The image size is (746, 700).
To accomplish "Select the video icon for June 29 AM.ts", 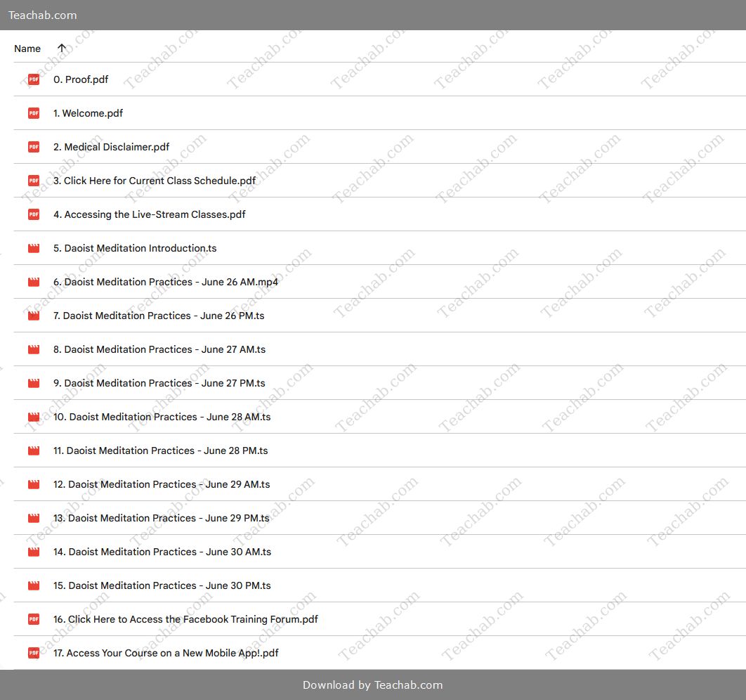I will click(34, 484).
